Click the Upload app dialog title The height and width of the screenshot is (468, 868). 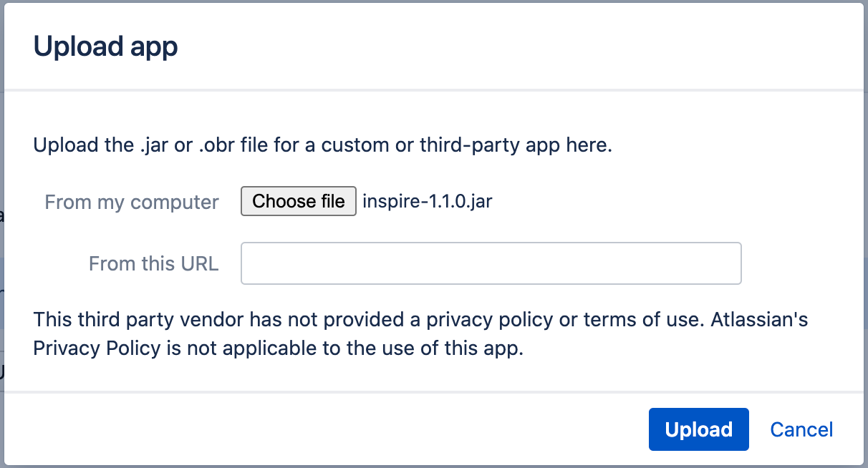[107, 46]
